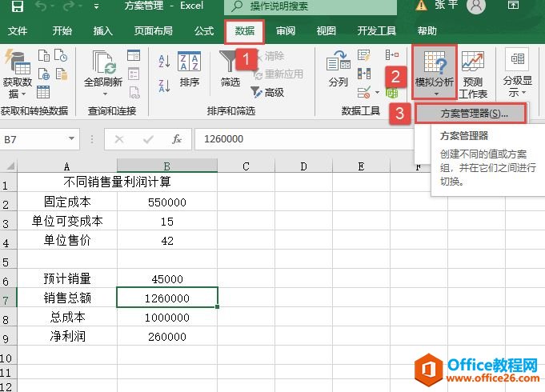
Task: Switch to the 审阅 tab
Action: click(286, 31)
